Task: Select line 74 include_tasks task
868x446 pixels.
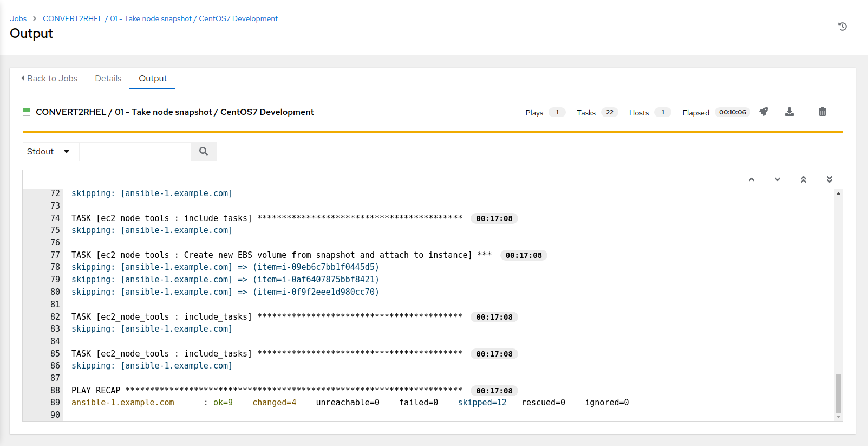Action: tap(267, 218)
